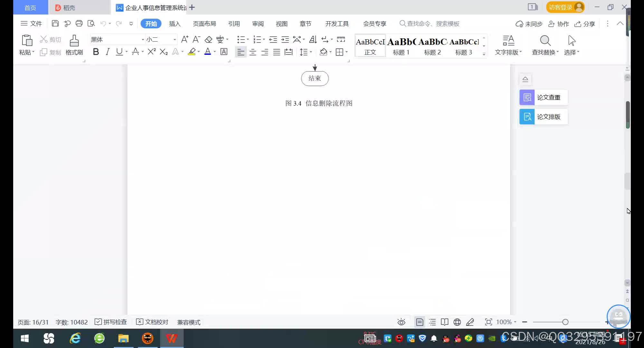Switch to the 引用 tab
This screenshot has width=644, height=348.
(234, 24)
